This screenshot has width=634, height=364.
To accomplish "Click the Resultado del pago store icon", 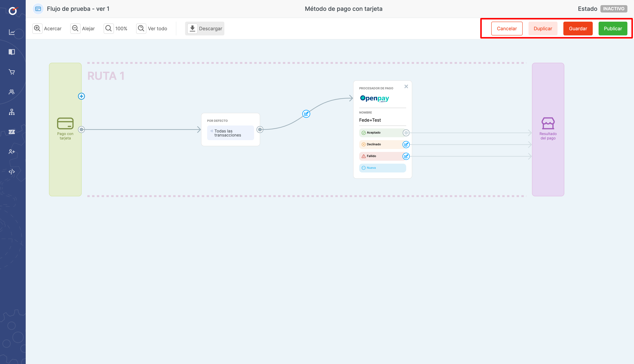I will pyautogui.click(x=548, y=123).
